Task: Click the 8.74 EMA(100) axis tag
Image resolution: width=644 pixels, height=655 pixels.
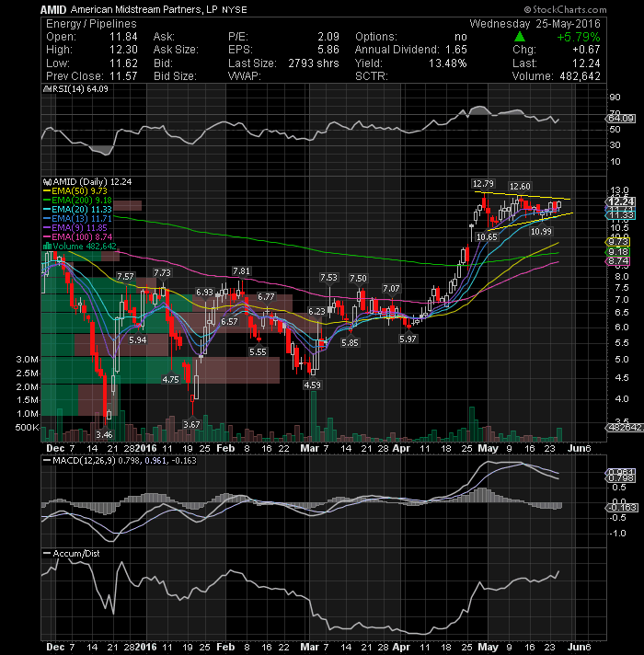Action: (x=617, y=261)
